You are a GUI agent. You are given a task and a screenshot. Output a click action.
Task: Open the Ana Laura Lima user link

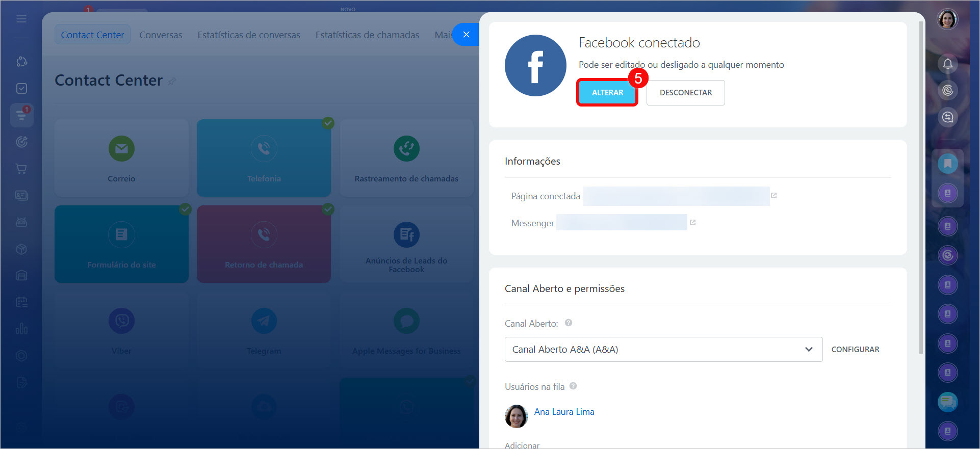[x=564, y=412]
